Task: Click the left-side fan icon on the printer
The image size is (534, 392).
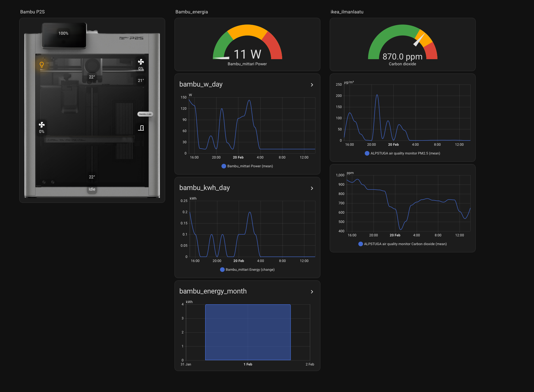Action: (42, 125)
